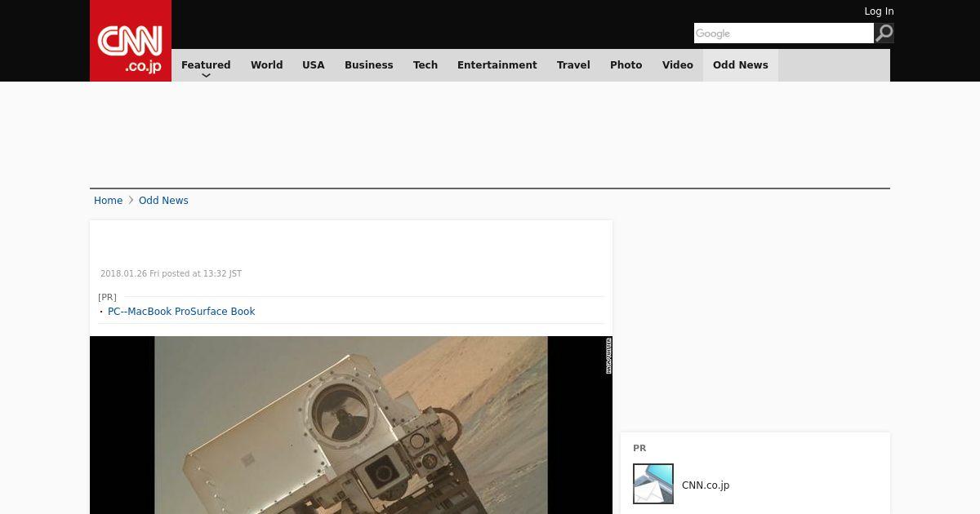Go to the Business section

369,65
